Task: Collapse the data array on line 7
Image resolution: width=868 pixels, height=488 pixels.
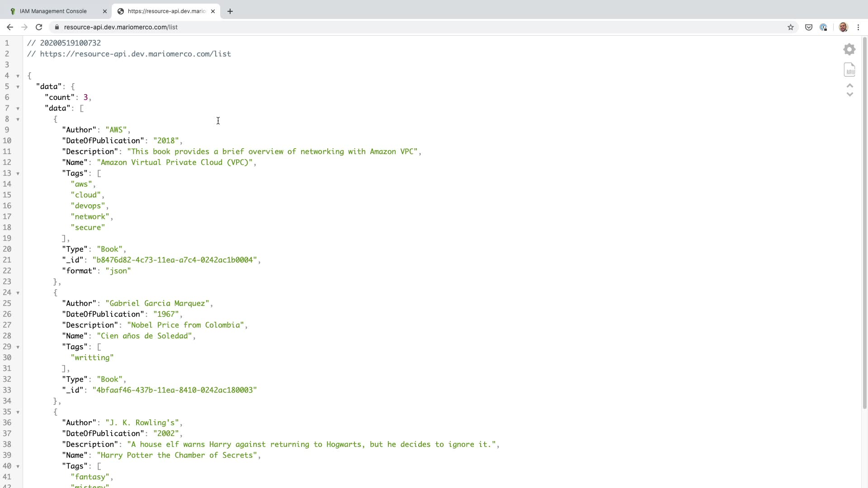Action: click(x=18, y=108)
